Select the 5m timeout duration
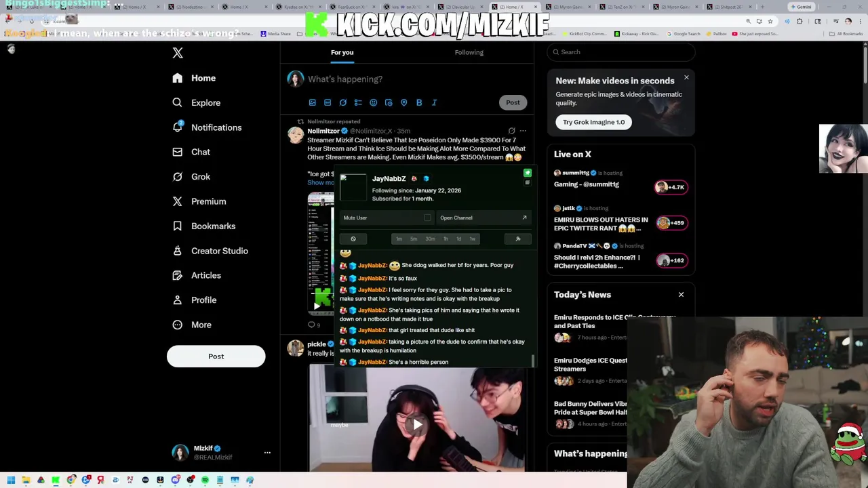Viewport: 868px width, 488px height. [x=414, y=239]
